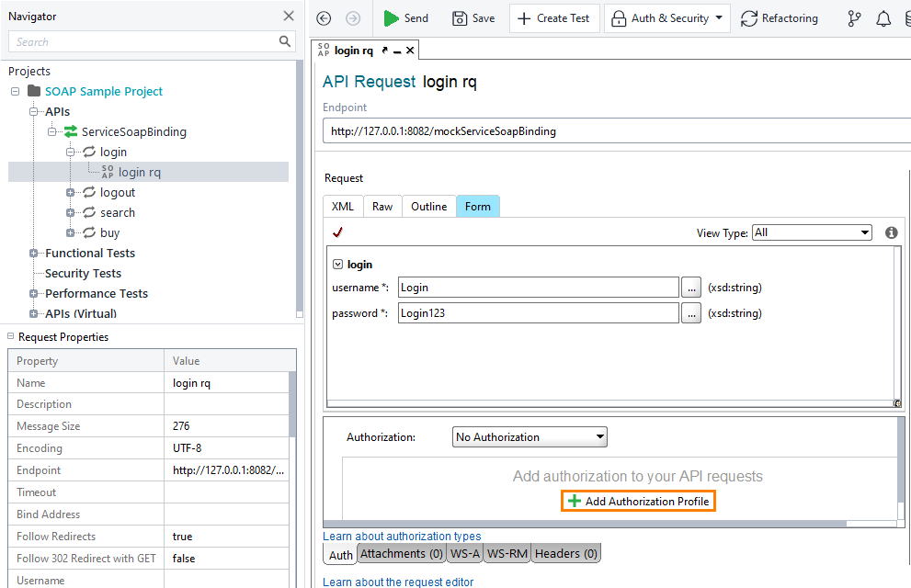Collapse the SOAP Sample Project tree node

click(x=14, y=91)
